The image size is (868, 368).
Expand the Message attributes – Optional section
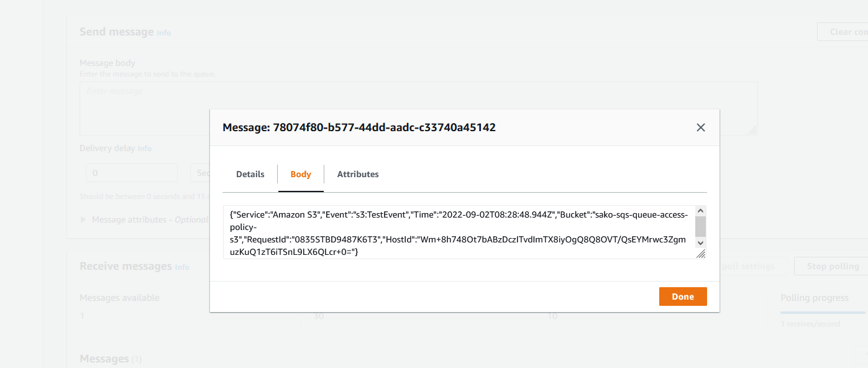coord(144,219)
